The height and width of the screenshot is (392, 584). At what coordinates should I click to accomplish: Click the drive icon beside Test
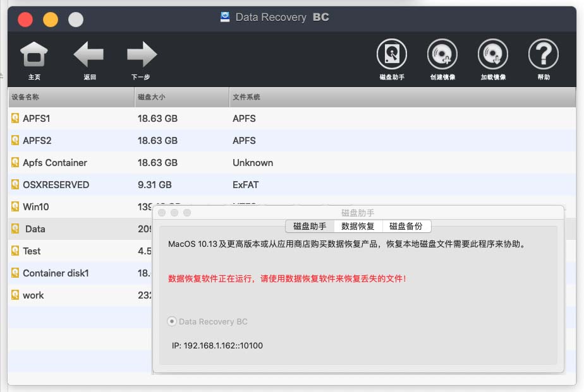click(x=15, y=251)
